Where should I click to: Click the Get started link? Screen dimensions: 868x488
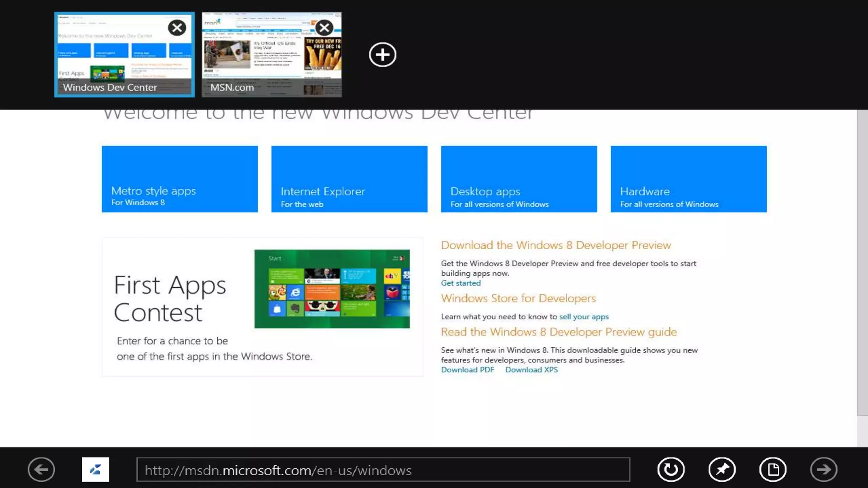pyautogui.click(x=461, y=283)
